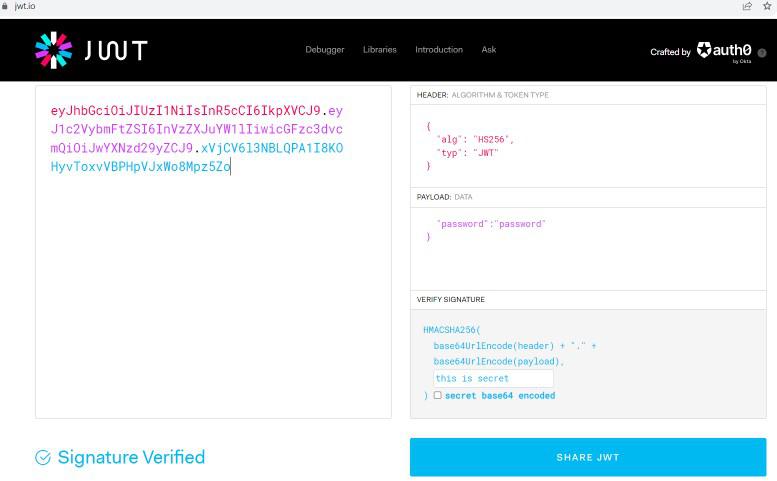Screen dimensions: 777x481
Task: Click the auth0 logo
Action: 724,50
